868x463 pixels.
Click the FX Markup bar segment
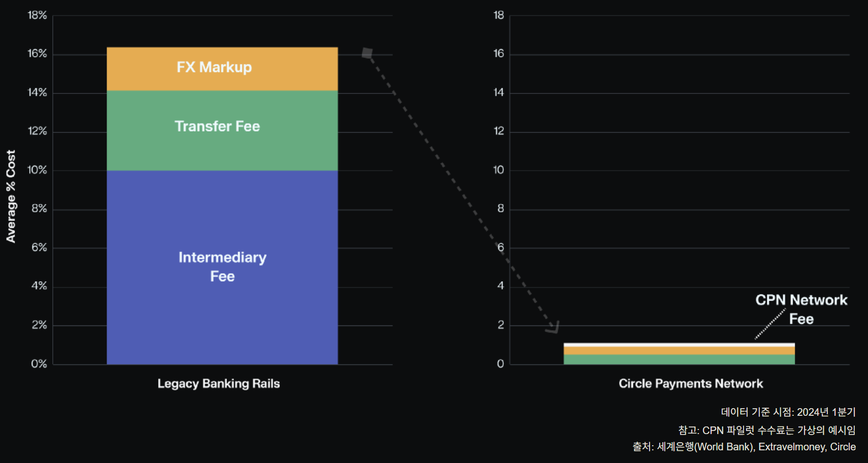tap(222, 69)
